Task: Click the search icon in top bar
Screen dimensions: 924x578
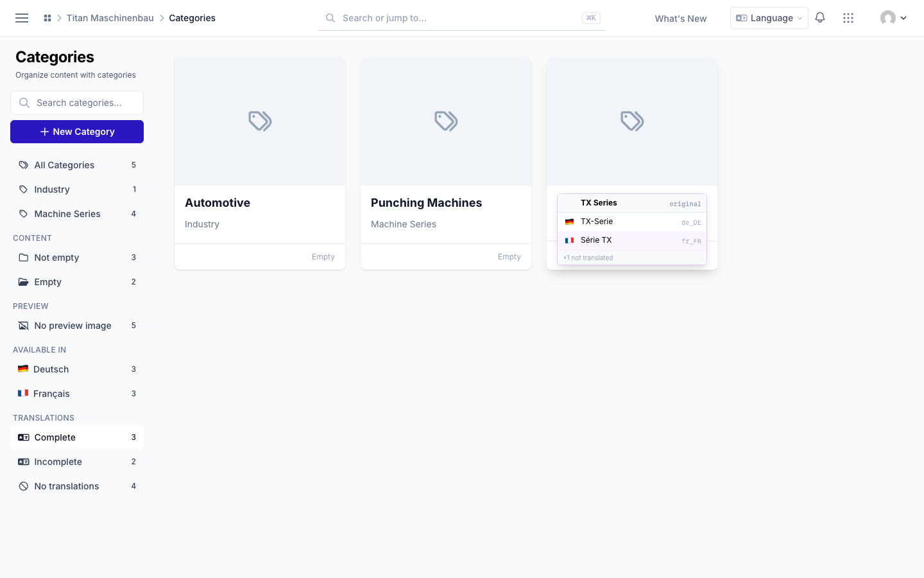Action: tap(330, 18)
